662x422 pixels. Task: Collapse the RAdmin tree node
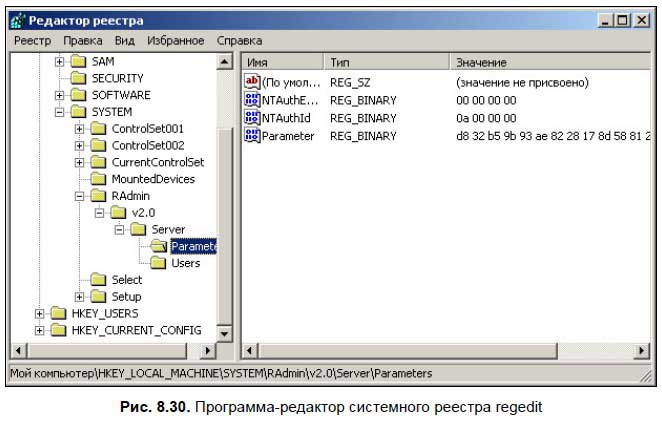[80, 196]
